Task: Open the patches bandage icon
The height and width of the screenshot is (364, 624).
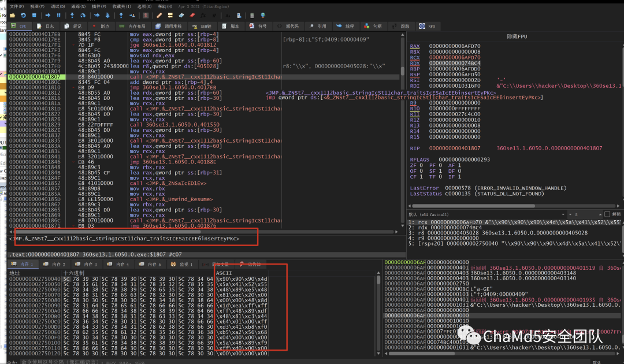Action: [159, 15]
